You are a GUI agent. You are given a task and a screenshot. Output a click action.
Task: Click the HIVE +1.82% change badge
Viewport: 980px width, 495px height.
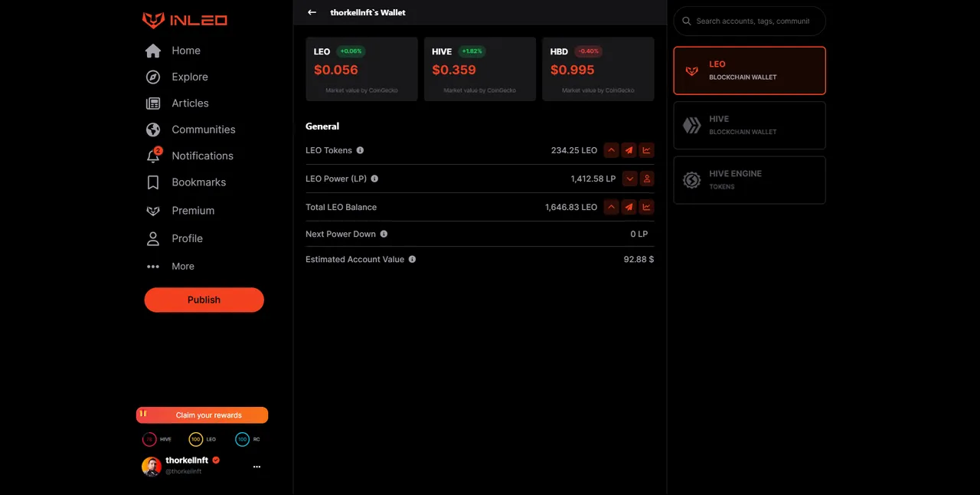click(472, 51)
